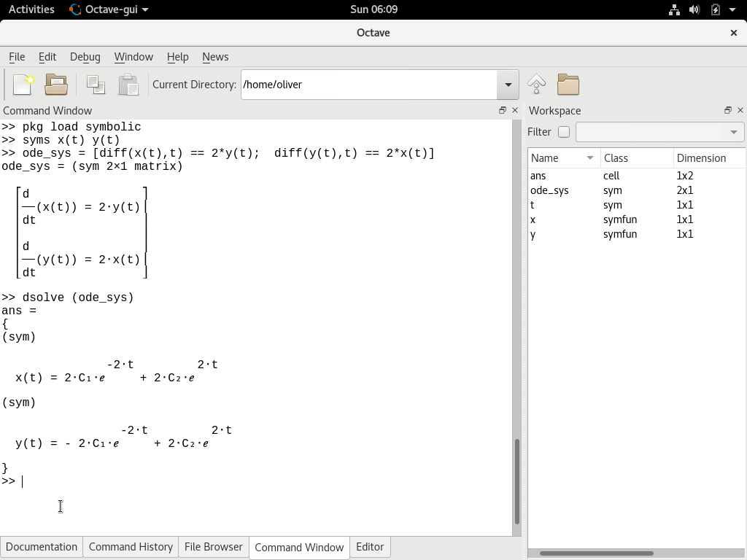The image size is (747, 560).
Task: Click the New Script toolbar icon
Action: coord(23,85)
